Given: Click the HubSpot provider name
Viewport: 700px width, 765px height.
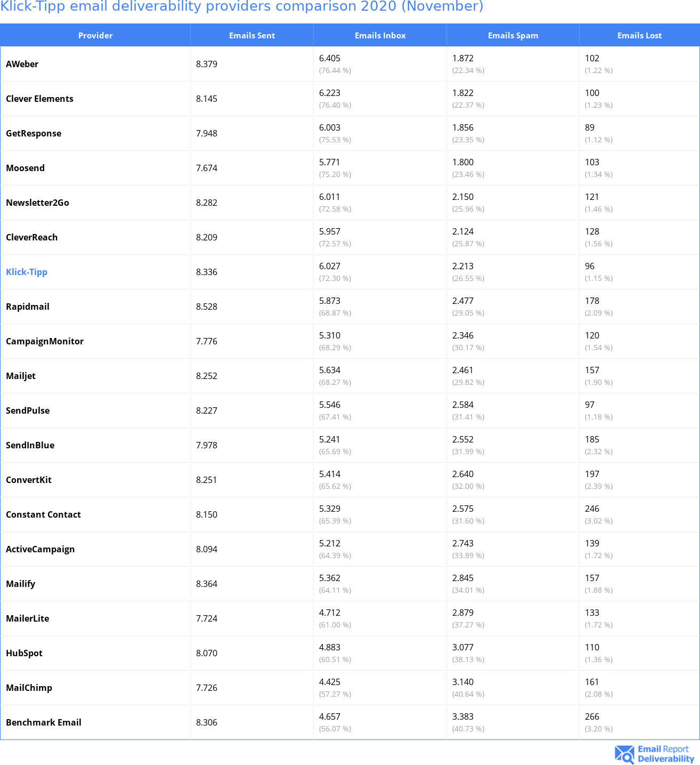Looking at the screenshot, I should tap(24, 653).
